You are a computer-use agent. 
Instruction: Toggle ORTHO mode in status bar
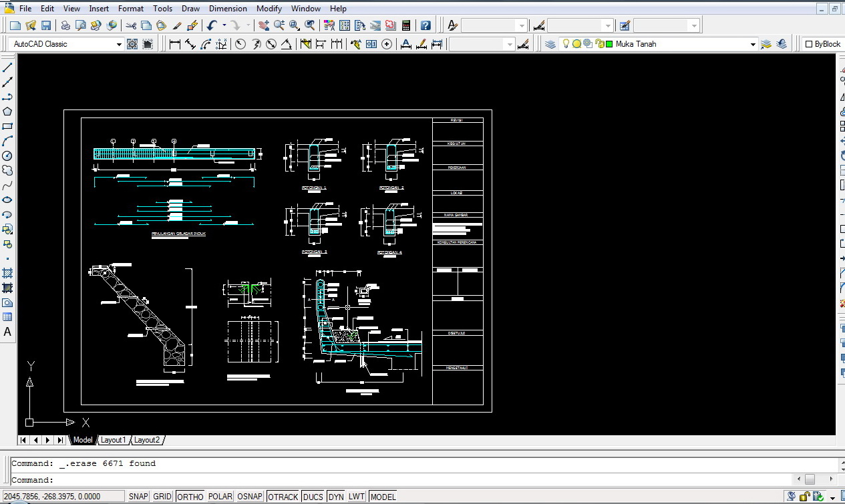click(x=190, y=497)
